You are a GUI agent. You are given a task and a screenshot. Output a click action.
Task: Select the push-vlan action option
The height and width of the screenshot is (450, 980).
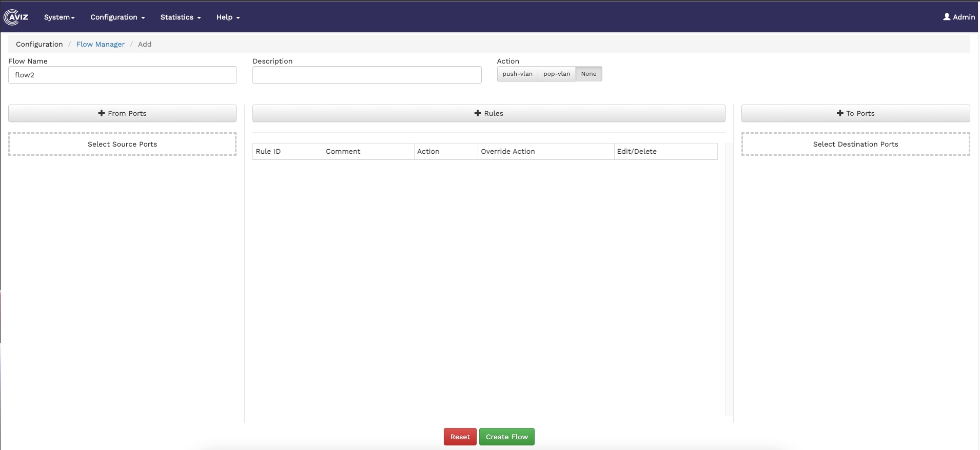(x=517, y=74)
